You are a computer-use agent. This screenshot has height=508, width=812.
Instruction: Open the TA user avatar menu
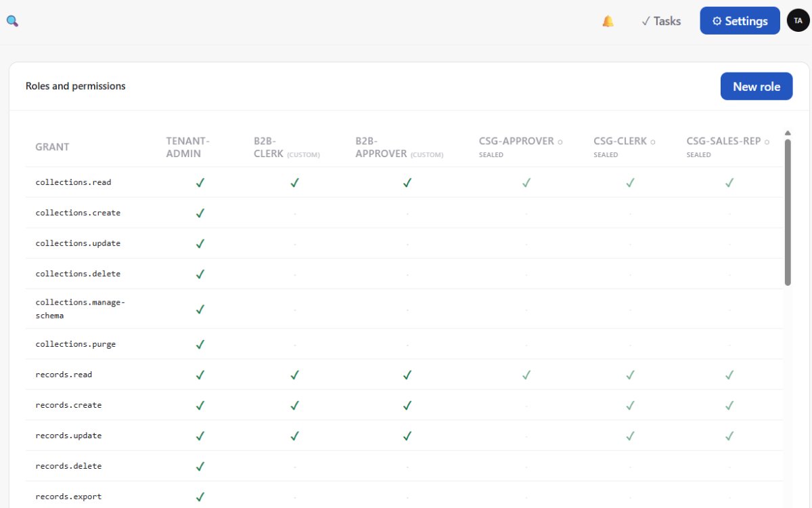(798, 20)
